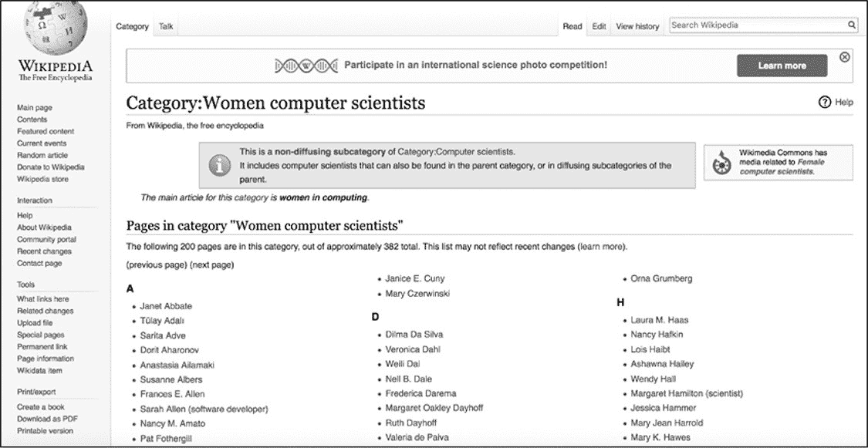Image resolution: width=868 pixels, height=448 pixels.
Task: Click the search magnifier icon
Action: (x=852, y=25)
